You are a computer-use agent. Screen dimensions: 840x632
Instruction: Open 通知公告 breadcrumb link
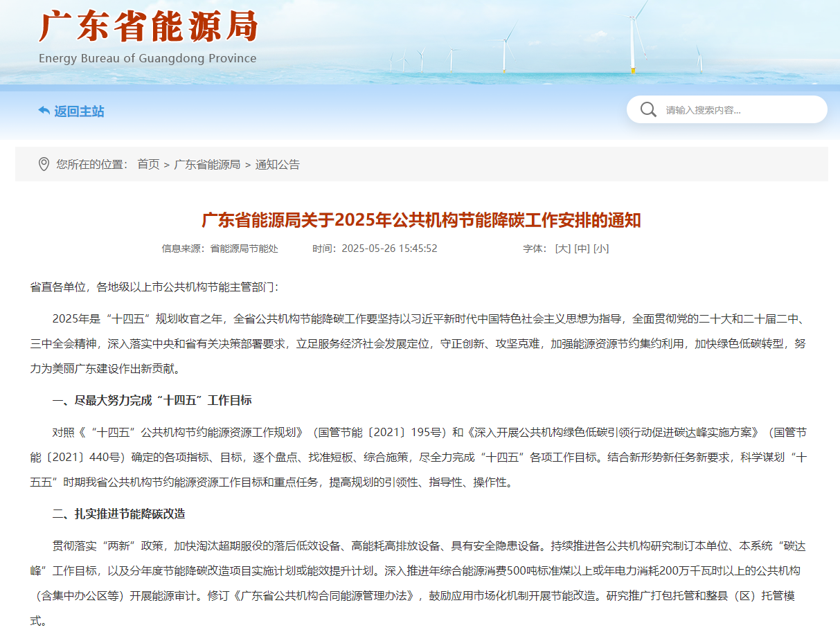[x=278, y=165]
